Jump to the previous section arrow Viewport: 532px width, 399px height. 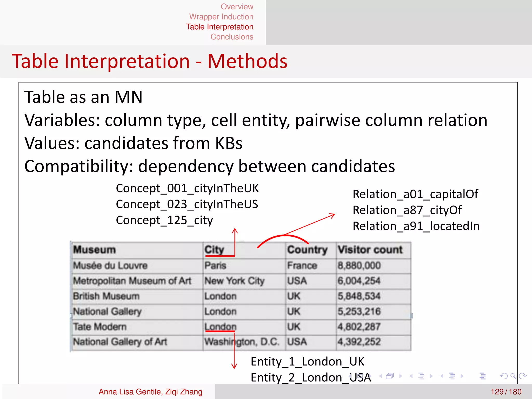[x=442, y=376]
